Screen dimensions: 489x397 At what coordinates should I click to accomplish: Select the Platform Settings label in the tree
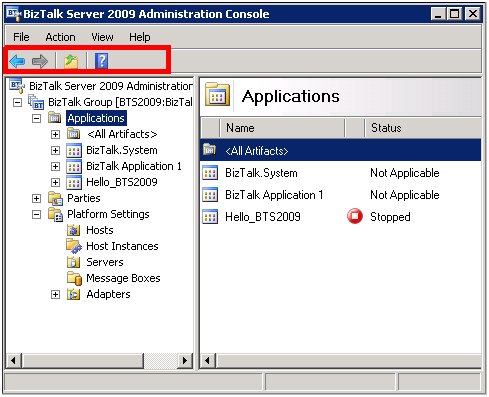pyautogui.click(x=108, y=214)
